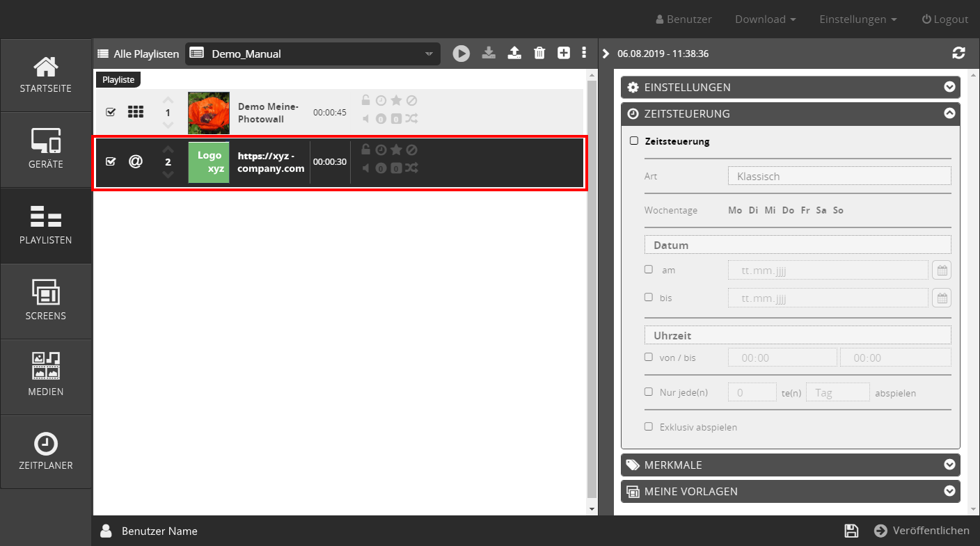This screenshot has height=546, width=980.
Task: Click the refresh icon beside the timestamp
Action: click(958, 54)
